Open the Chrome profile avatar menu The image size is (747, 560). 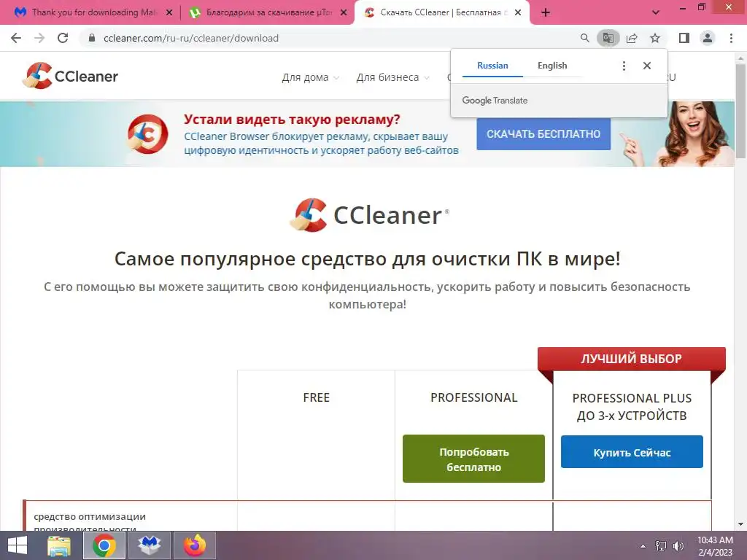(x=708, y=38)
